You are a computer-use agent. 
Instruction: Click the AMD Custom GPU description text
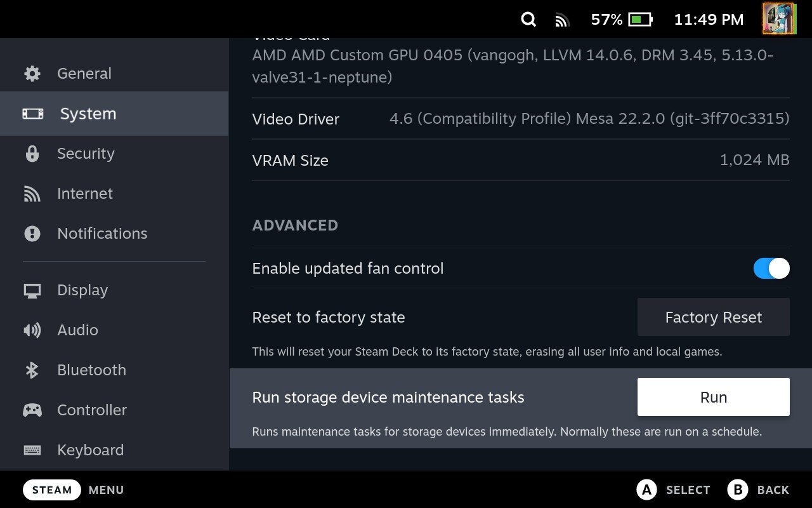(x=513, y=66)
